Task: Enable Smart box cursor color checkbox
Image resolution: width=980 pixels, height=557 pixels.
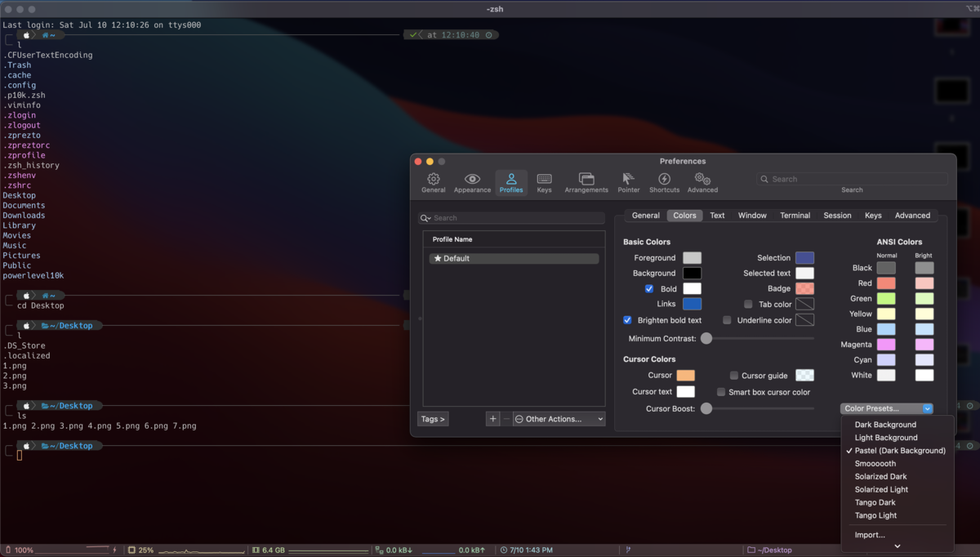Action: point(721,392)
